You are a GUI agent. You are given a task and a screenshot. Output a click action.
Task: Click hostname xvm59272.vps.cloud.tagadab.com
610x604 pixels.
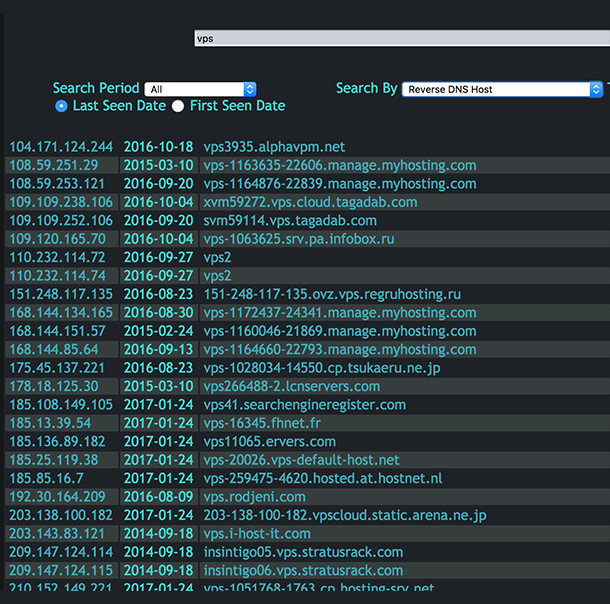tap(310, 203)
